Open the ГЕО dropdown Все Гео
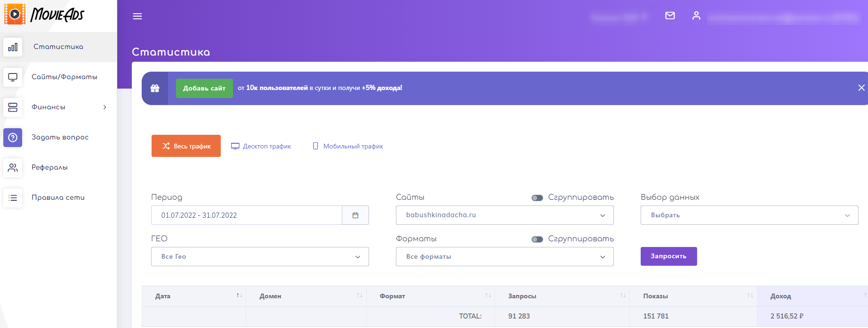The height and width of the screenshot is (328, 868). tap(260, 257)
